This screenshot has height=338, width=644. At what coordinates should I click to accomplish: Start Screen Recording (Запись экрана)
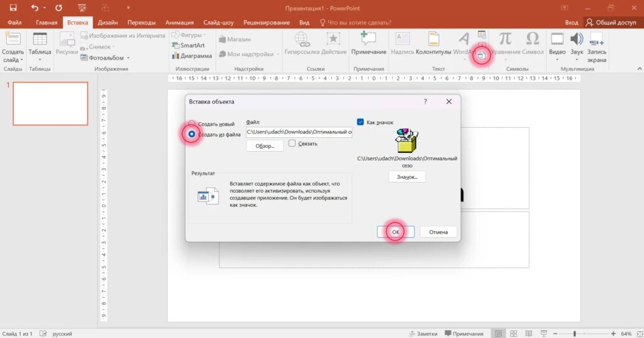(x=596, y=48)
